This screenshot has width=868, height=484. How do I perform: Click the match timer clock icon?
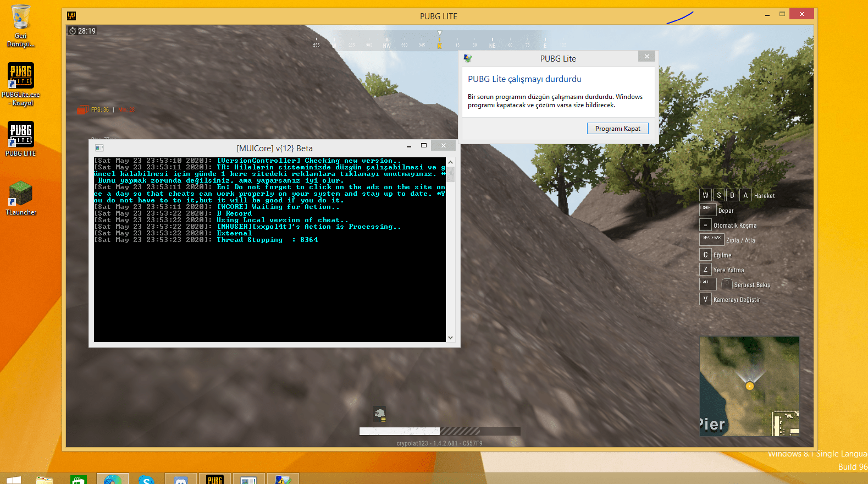73,31
